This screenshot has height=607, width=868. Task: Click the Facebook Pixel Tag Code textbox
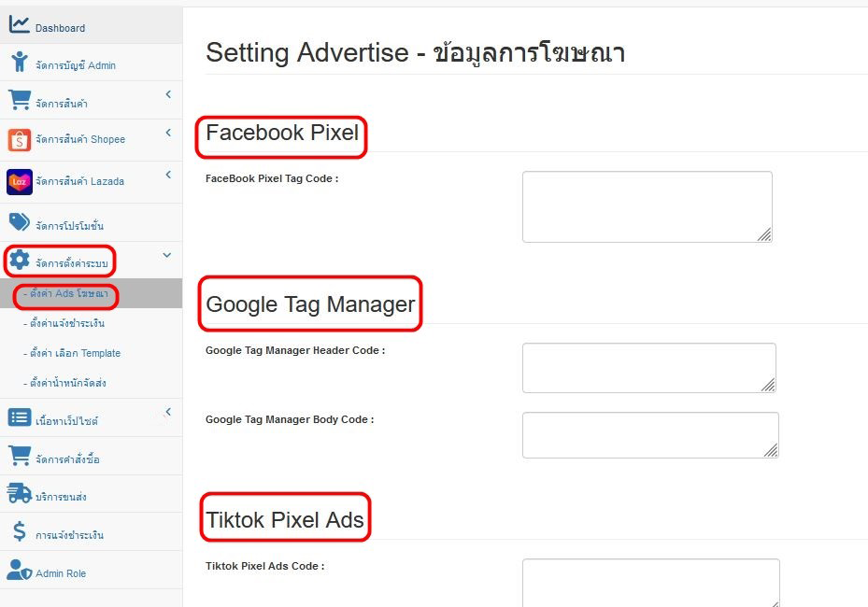[647, 206]
